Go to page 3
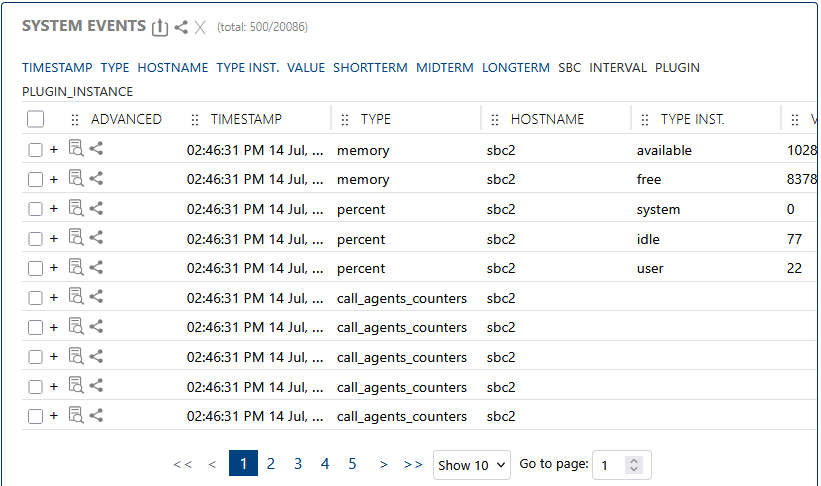 coord(298,463)
